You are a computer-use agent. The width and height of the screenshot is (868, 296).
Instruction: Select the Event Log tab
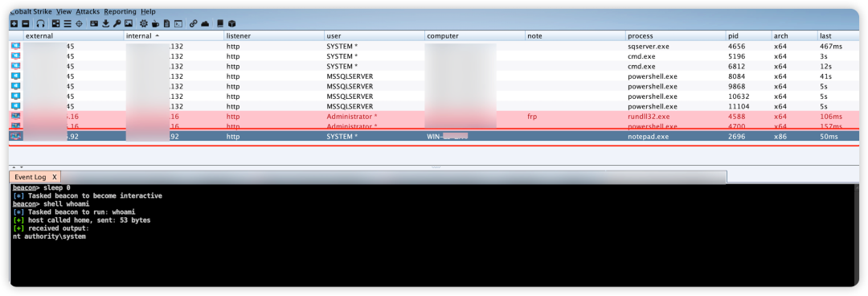[30, 177]
